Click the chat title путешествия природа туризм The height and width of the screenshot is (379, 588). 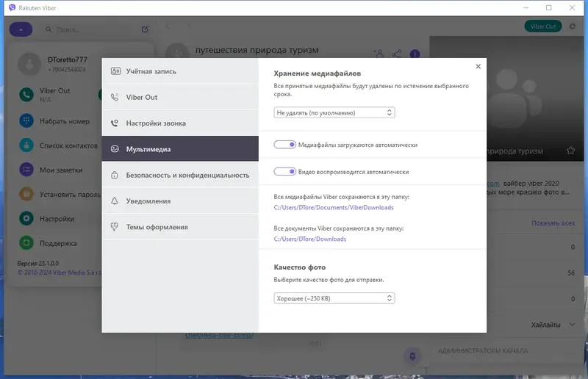point(257,50)
